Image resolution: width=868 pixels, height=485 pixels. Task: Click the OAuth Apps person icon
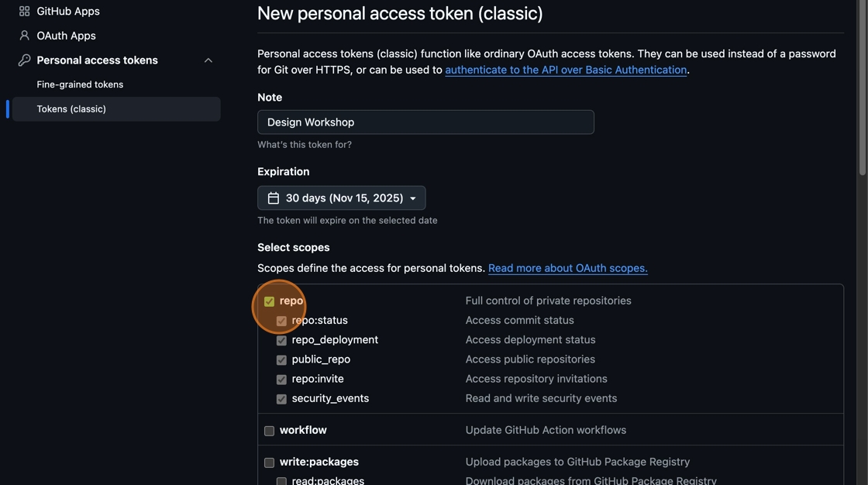click(24, 36)
